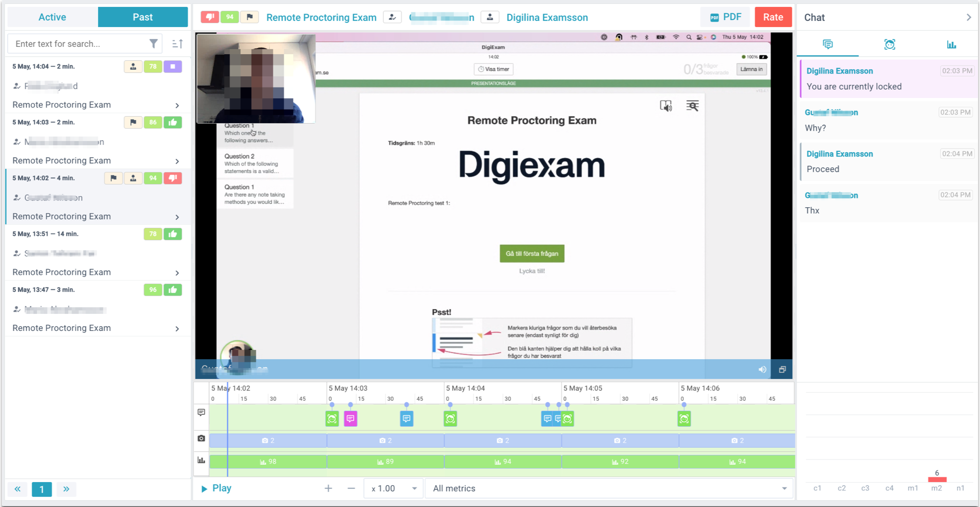Click the student icon beside the exam title
The height and width of the screenshot is (507, 980).
pyautogui.click(x=392, y=17)
